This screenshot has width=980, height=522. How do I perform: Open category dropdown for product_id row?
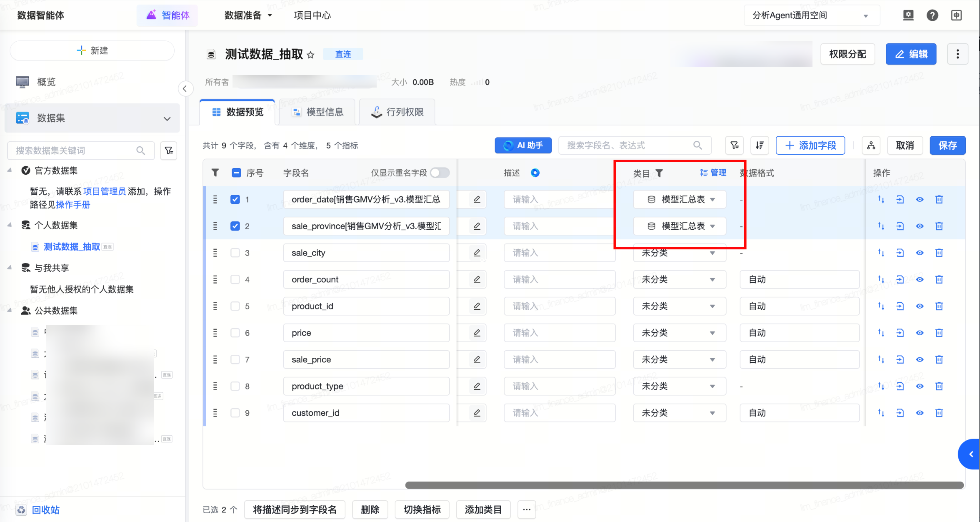tap(679, 306)
